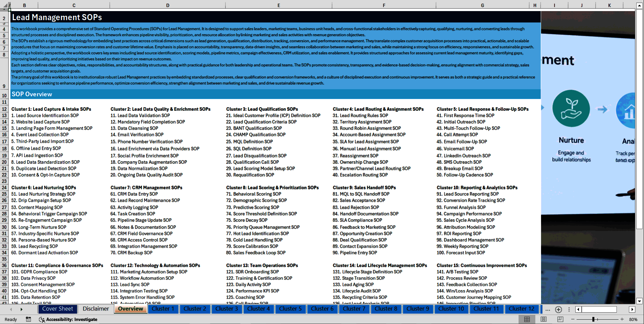This screenshot has width=644, height=324.
Task: Switch to Page Break Preview
Action: click(x=560, y=319)
